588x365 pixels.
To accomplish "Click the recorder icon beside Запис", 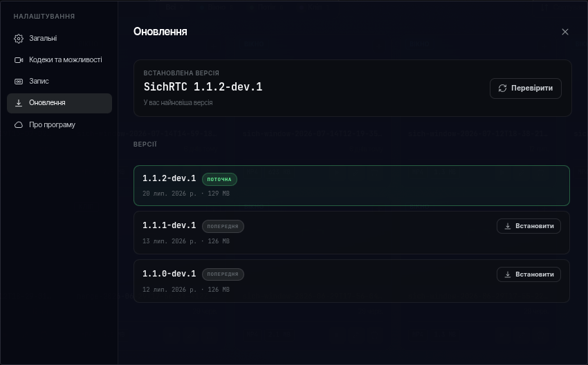I will pyautogui.click(x=19, y=82).
